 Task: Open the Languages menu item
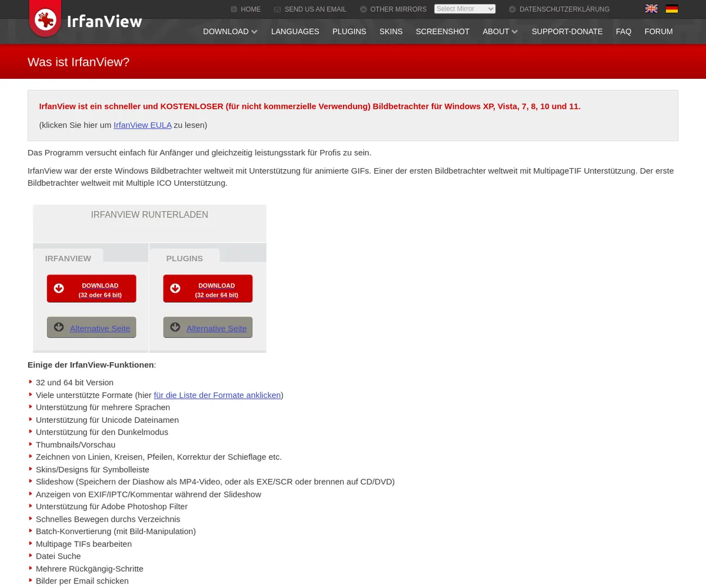295,32
